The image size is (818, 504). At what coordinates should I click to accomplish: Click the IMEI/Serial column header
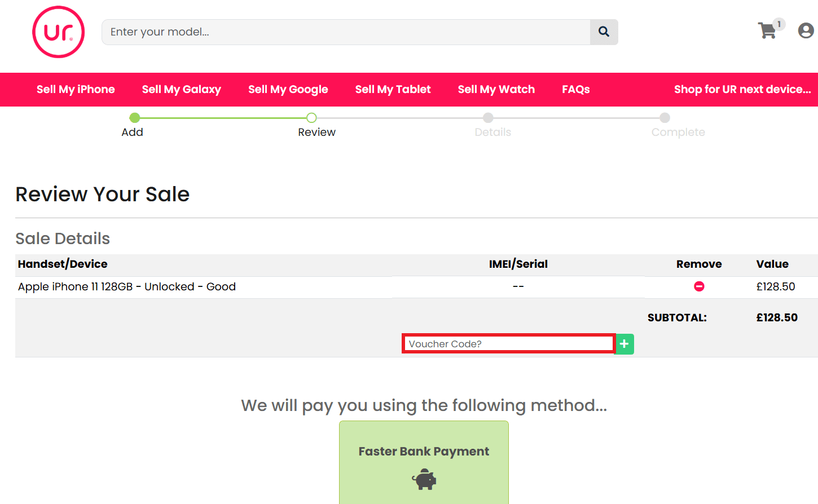(x=518, y=264)
